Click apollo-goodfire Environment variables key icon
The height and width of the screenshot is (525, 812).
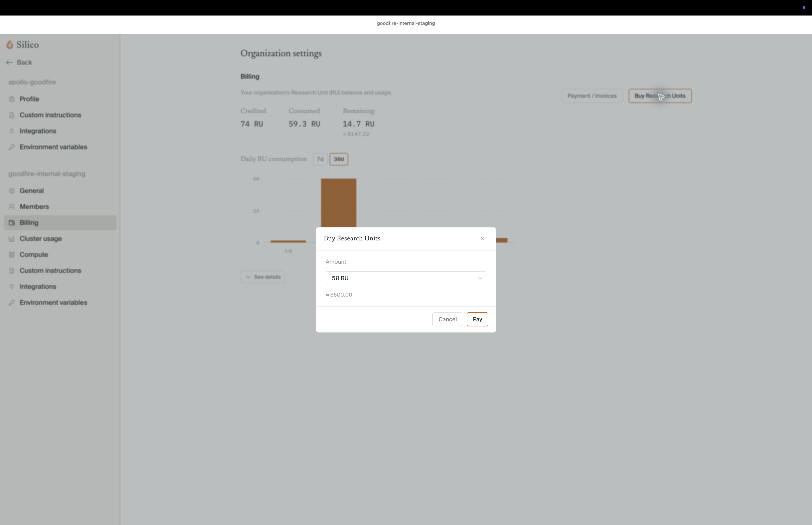12,147
